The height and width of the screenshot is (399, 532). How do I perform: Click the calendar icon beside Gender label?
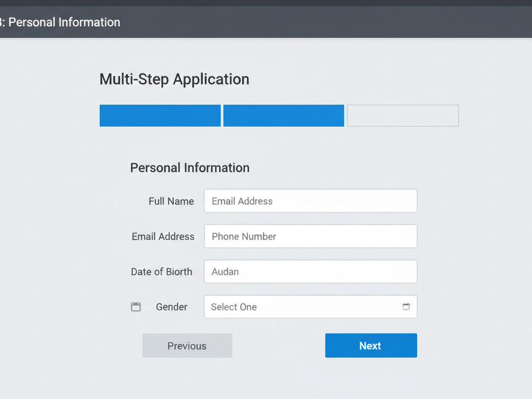(136, 307)
